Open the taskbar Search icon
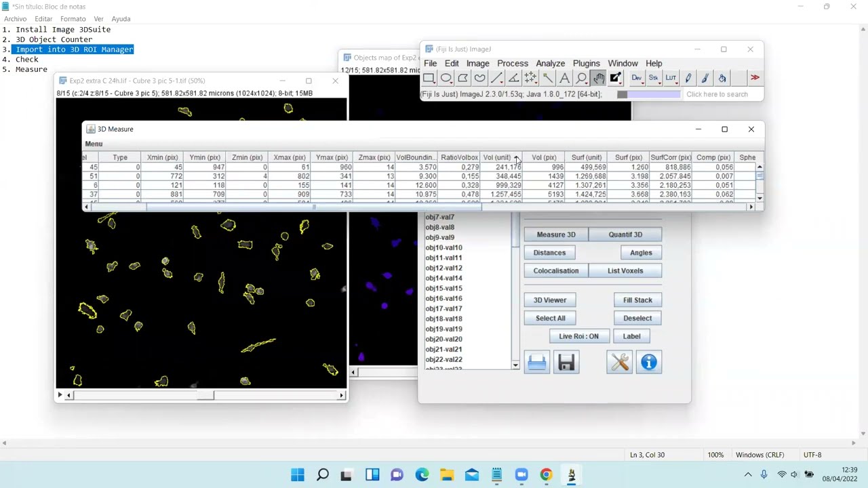This screenshot has height=488, width=868. pos(323,475)
